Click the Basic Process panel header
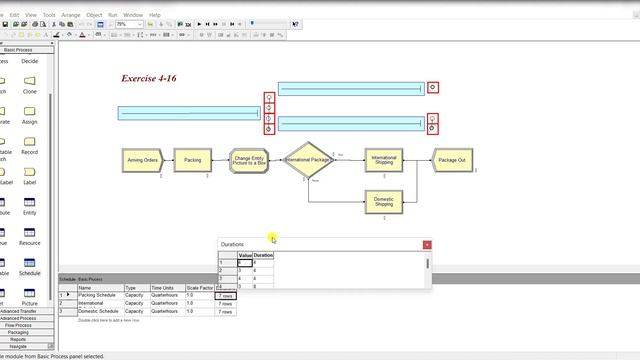This screenshot has height=360, width=640. click(27, 50)
